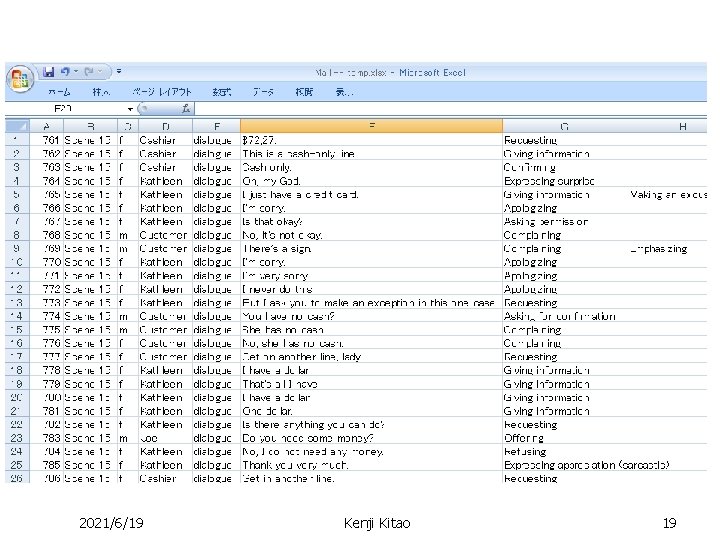Viewport: 720px width, 540px height.
Task: Switch to the 挿入 (Insert) ribbon tab
Action: point(101,92)
